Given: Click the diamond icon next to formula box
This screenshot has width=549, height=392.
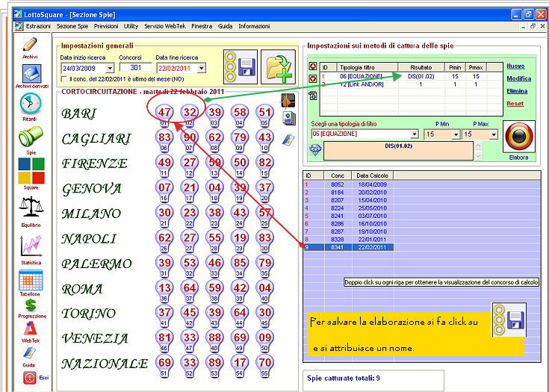Looking at the screenshot, I should (315, 151).
